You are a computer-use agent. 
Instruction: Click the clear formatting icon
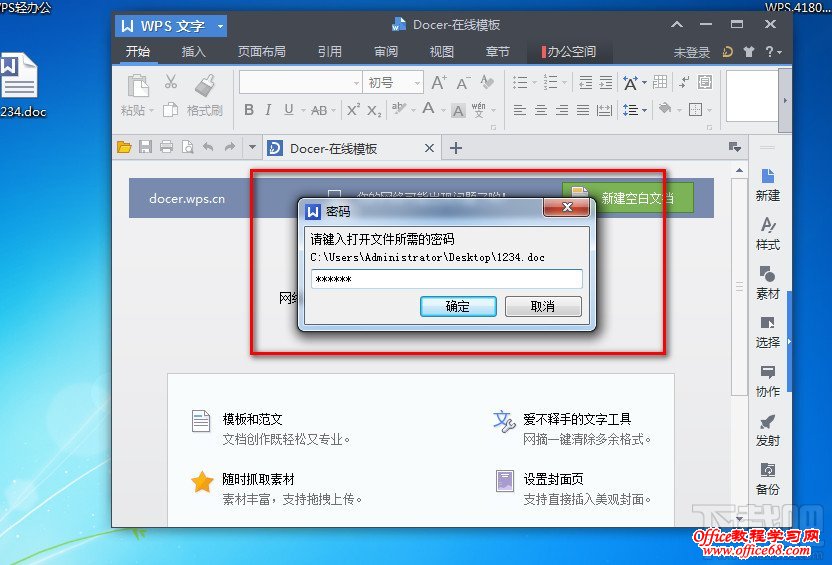coord(486,82)
